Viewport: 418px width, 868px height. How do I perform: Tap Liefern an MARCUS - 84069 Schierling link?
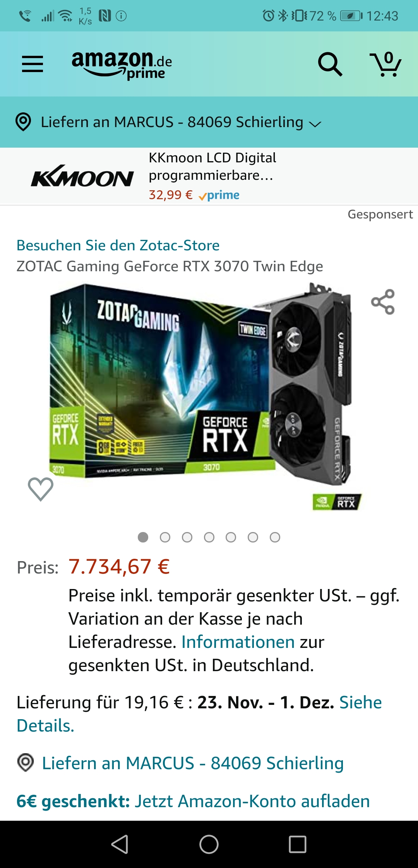[193, 763]
